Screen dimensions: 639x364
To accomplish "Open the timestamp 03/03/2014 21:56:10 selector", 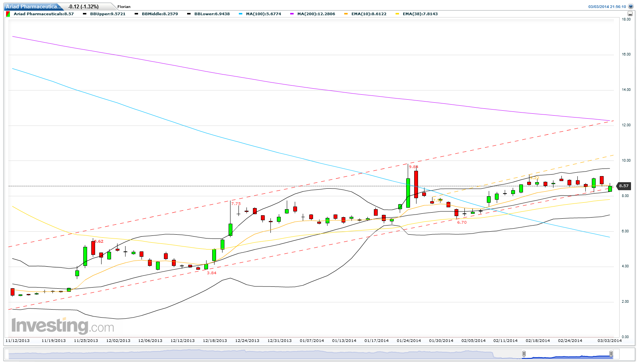I will (607, 6).
